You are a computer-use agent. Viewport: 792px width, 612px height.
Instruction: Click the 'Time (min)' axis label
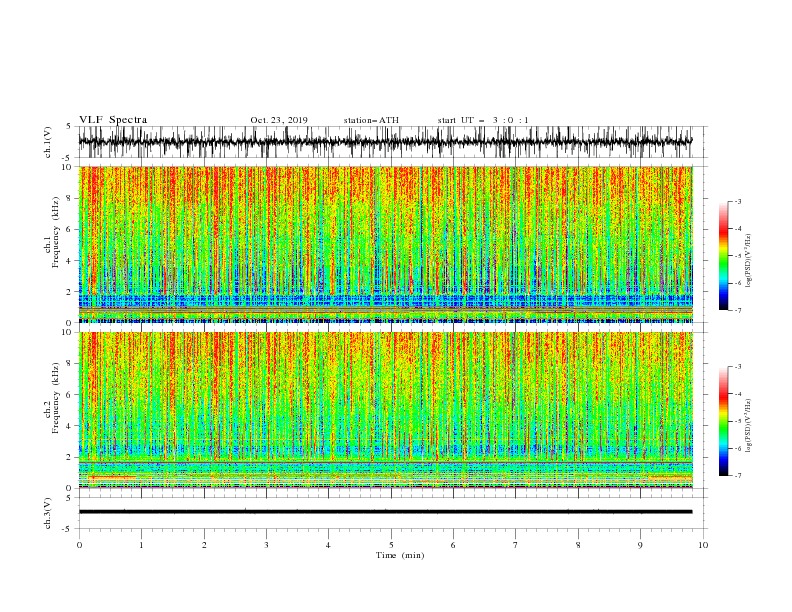(x=400, y=555)
